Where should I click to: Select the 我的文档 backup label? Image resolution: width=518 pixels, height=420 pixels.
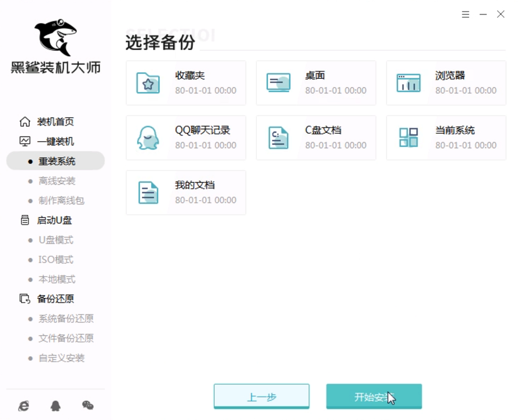(195, 185)
